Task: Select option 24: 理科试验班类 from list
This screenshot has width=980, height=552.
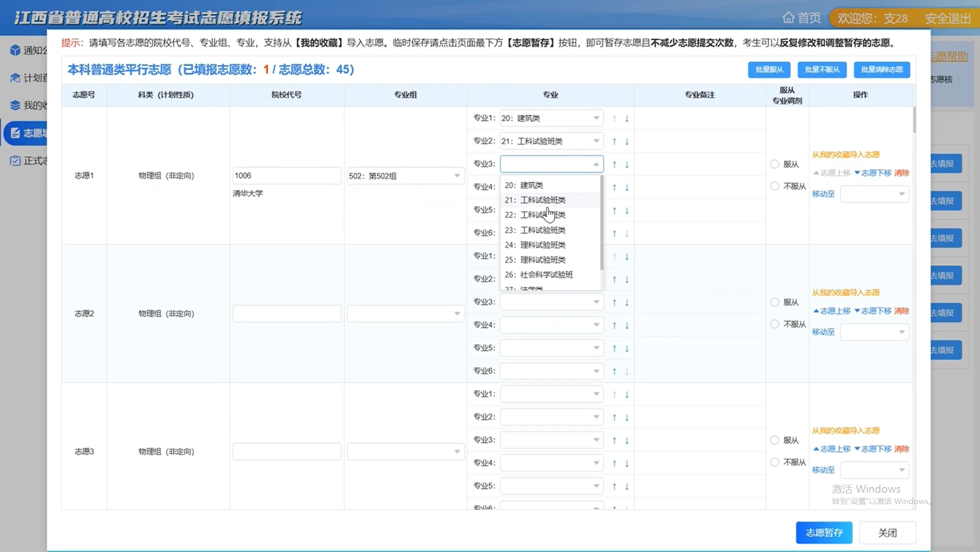Action: tap(542, 245)
